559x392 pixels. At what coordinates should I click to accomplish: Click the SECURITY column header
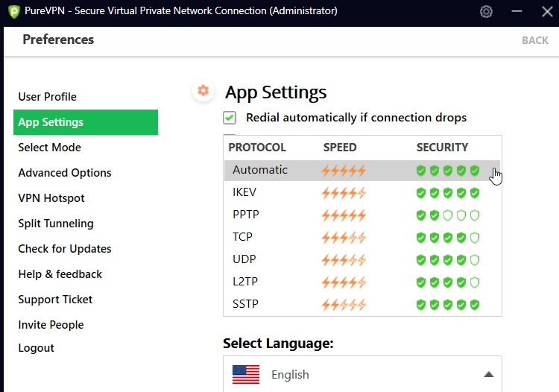tap(442, 147)
